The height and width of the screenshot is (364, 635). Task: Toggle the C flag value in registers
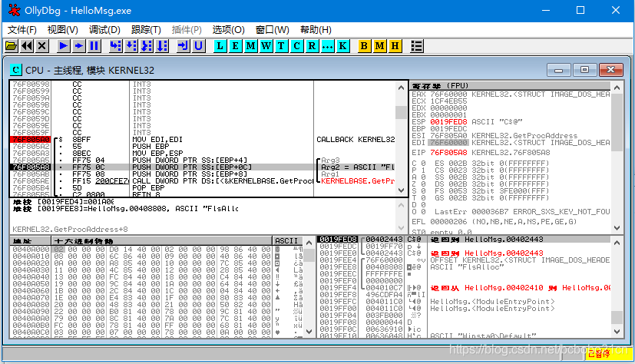point(423,163)
